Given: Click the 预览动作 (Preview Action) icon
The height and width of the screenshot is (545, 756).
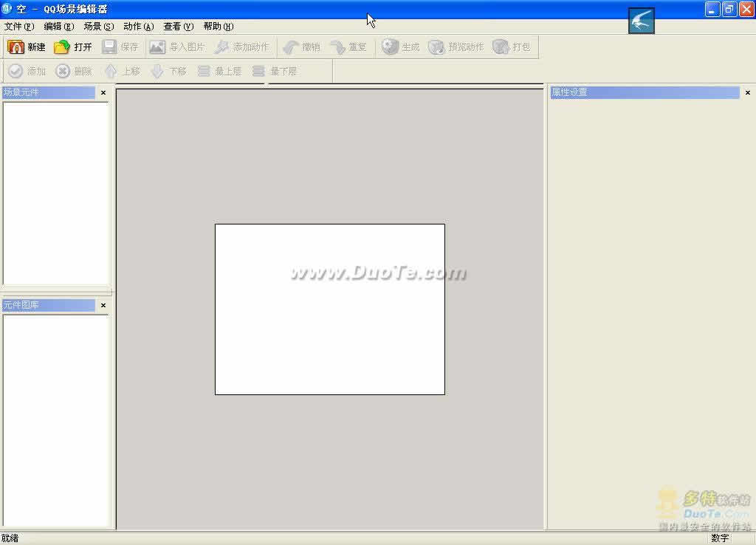Looking at the screenshot, I should coord(436,47).
